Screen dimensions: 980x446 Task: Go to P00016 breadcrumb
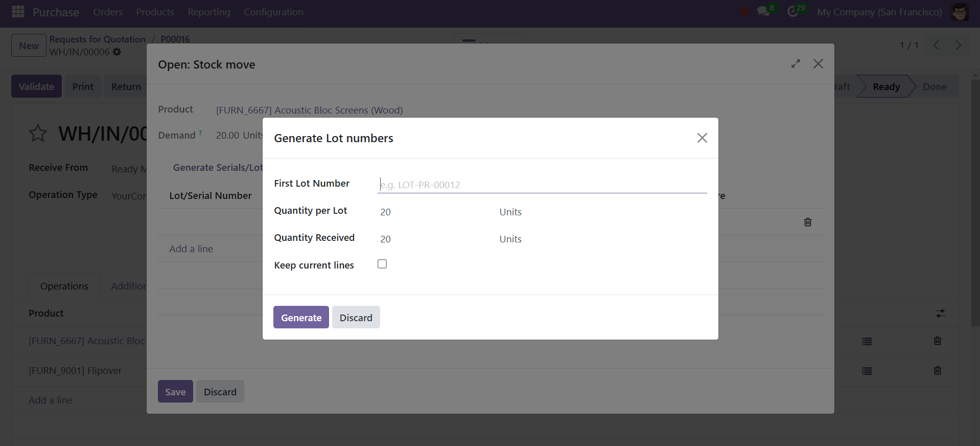[x=175, y=39]
